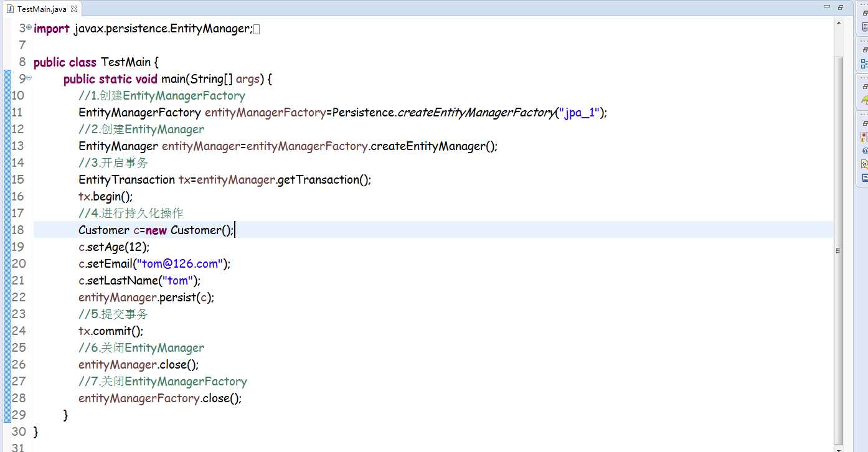Image resolution: width=868 pixels, height=452 pixels.
Task: Collapse the main method at line 9
Action: [x=29, y=78]
